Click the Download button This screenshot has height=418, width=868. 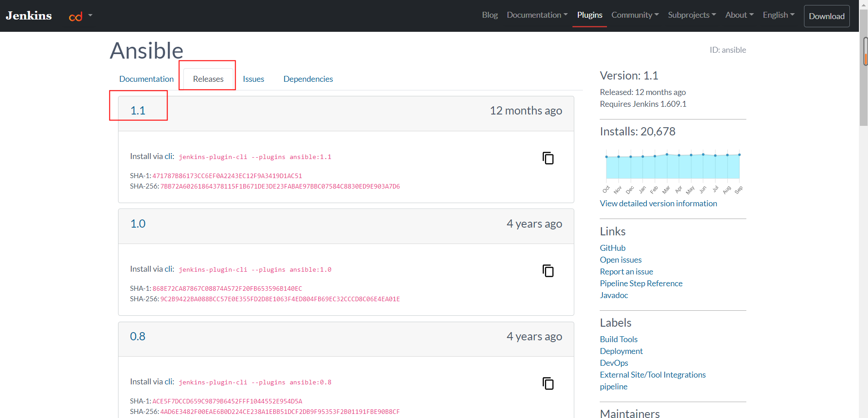(826, 16)
